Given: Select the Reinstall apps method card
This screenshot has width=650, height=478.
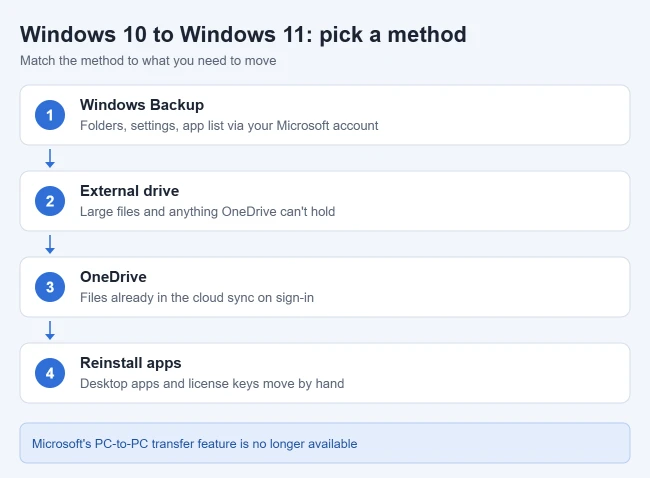Looking at the screenshot, I should click(x=325, y=373).
